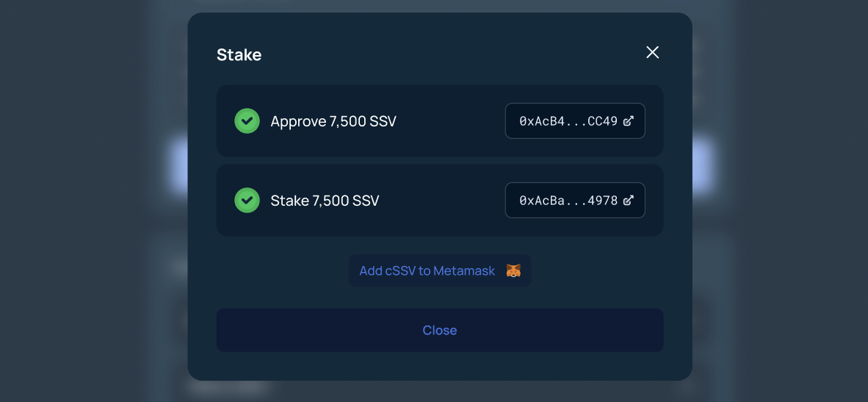Click the green checkmark beside Approve 7,500 SSV

tap(247, 121)
